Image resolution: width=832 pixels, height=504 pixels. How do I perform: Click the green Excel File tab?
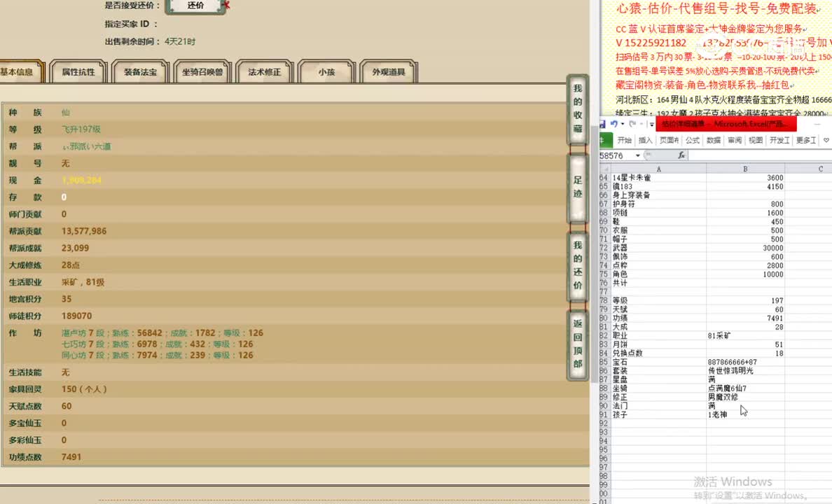coord(605,140)
